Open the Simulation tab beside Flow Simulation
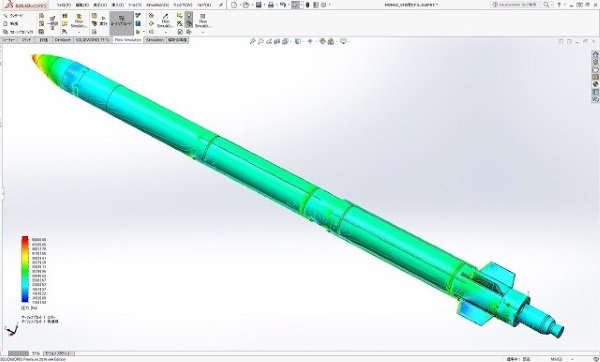Screen dimensions: 600x362 [155, 40]
